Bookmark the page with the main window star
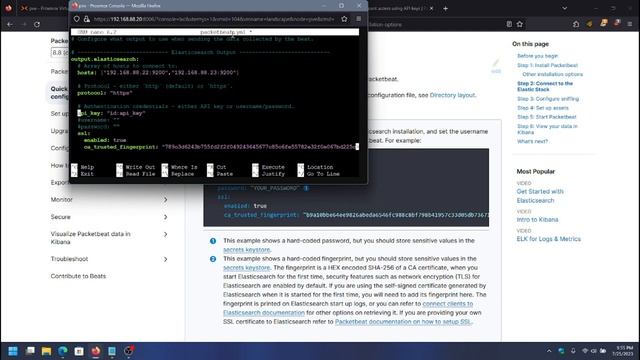This screenshot has width=640, height=360. coord(520,24)
